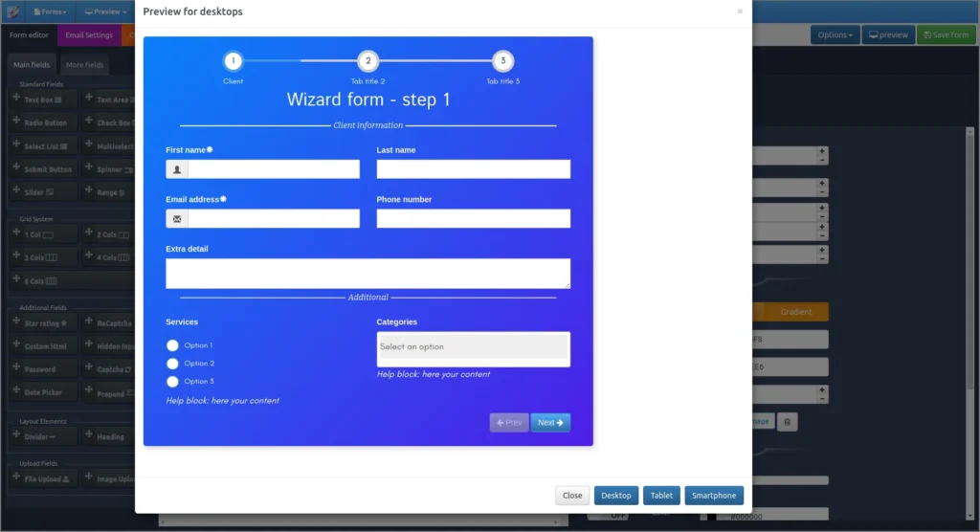Jump to wizard step 3 Tab title 3
The height and width of the screenshot is (532, 980).
point(503,60)
